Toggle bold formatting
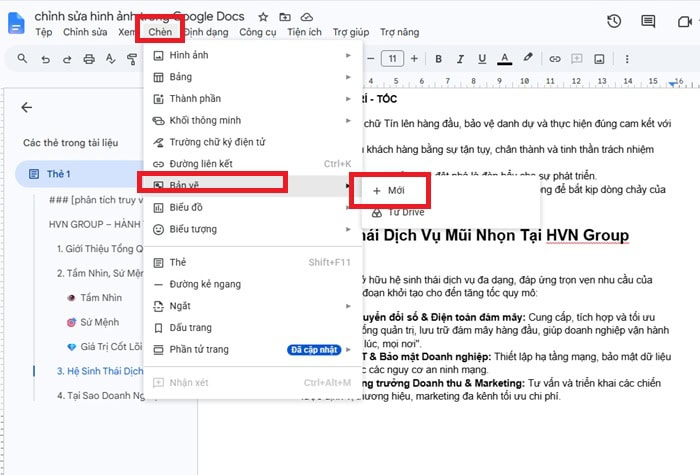The height and width of the screenshot is (475, 700). point(438,59)
